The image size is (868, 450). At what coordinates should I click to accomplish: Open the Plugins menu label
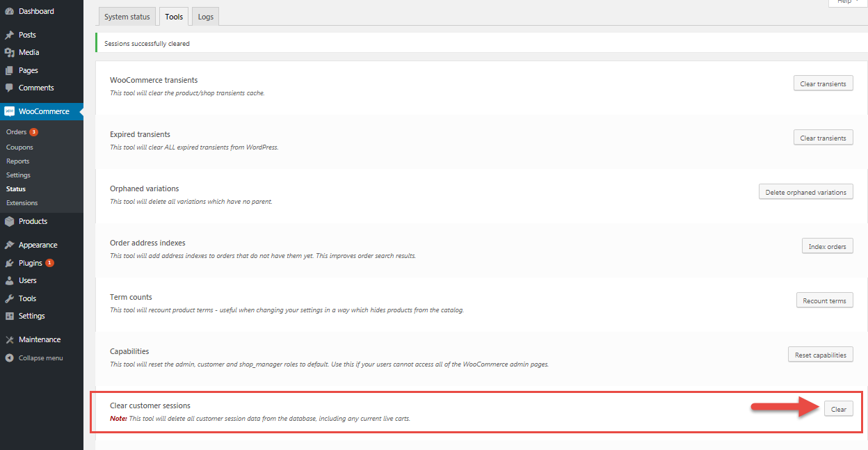coord(31,263)
